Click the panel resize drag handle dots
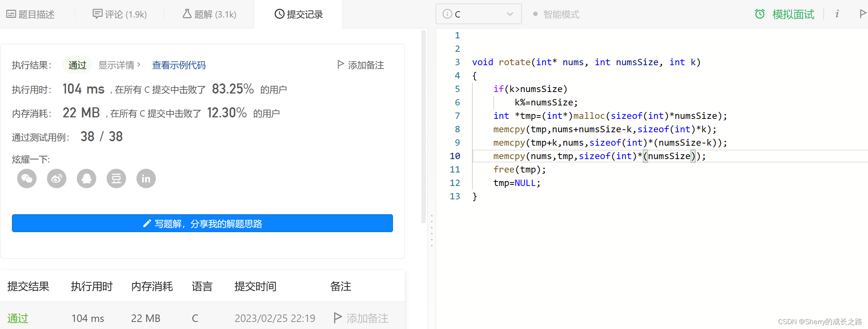 coord(432,231)
